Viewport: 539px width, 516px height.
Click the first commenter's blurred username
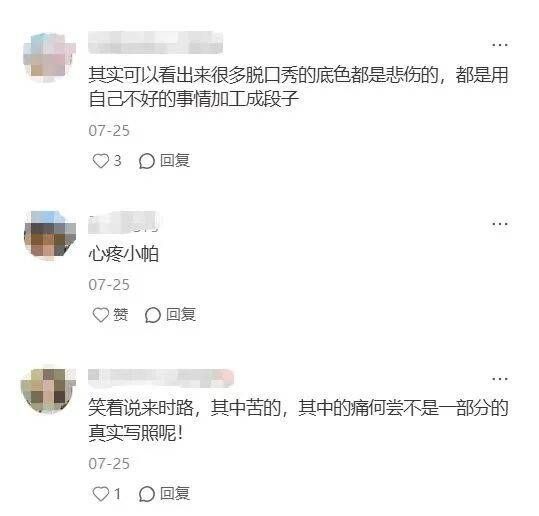click(x=155, y=43)
